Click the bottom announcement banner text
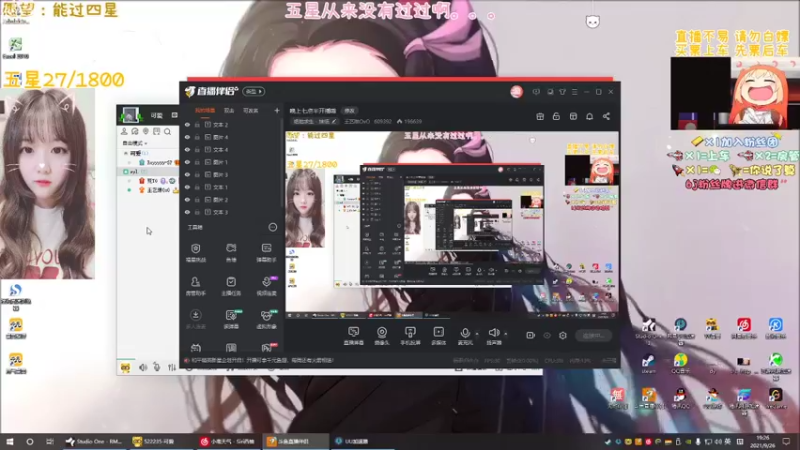 click(263, 360)
